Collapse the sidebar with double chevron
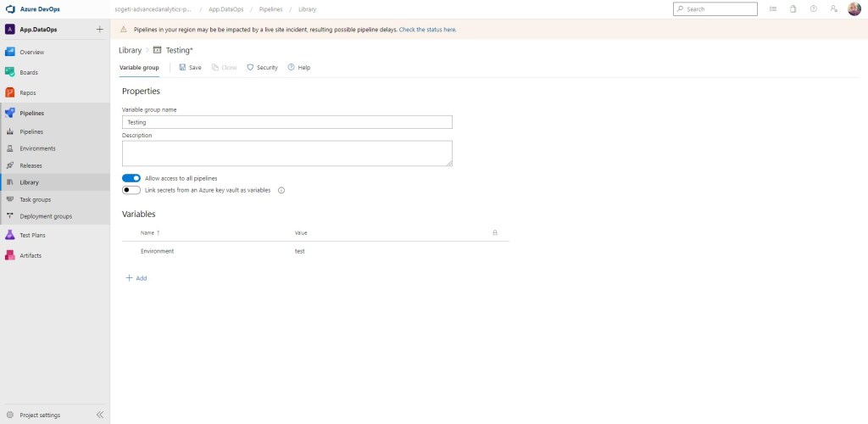The height and width of the screenshot is (424, 868). pyautogui.click(x=99, y=415)
